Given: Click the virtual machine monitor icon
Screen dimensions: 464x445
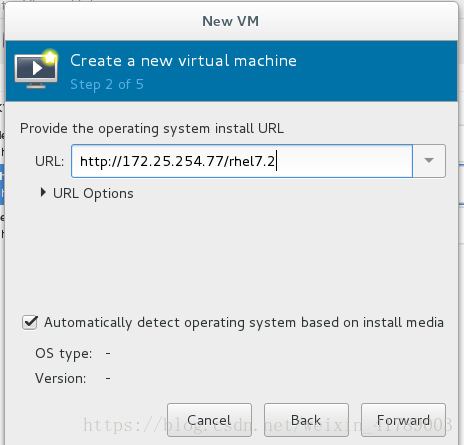Looking at the screenshot, I should coord(36,69).
